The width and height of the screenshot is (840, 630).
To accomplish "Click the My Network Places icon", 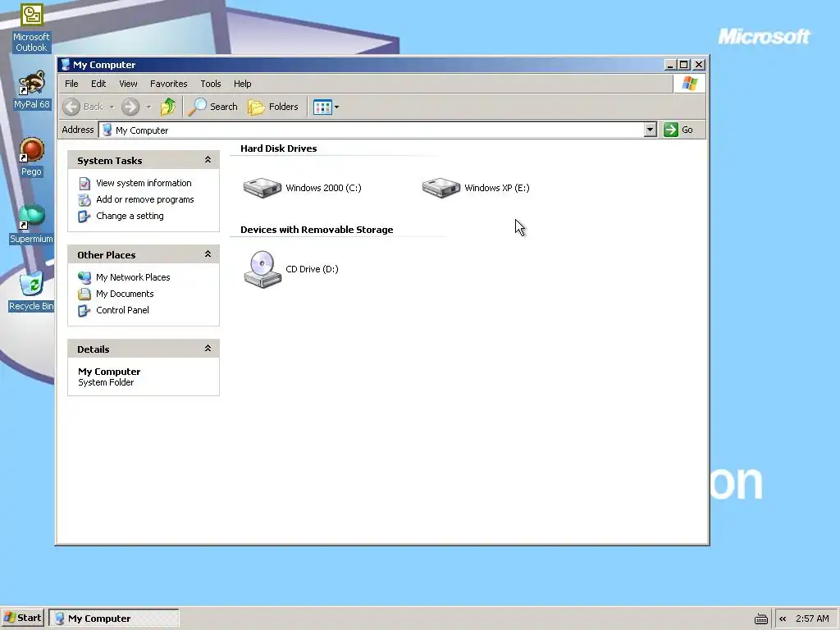I will point(84,277).
